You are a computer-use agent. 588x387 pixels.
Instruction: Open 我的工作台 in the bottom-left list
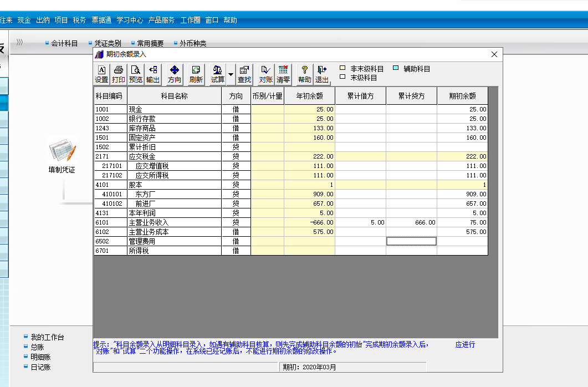pos(47,337)
